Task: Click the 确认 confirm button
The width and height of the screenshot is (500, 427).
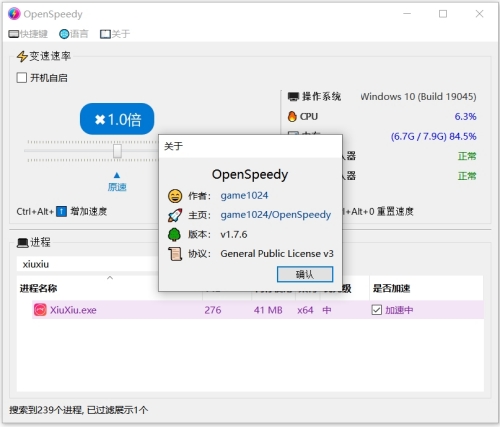Action: point(305,274)
